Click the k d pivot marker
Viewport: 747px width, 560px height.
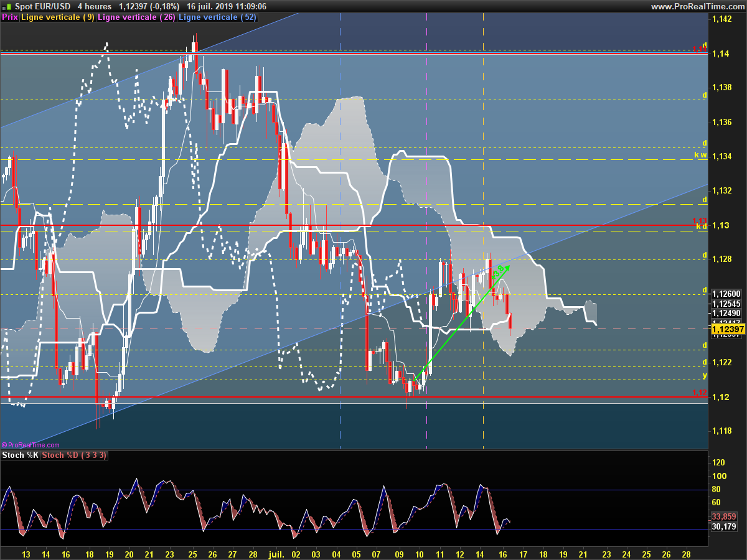[701, 227]
